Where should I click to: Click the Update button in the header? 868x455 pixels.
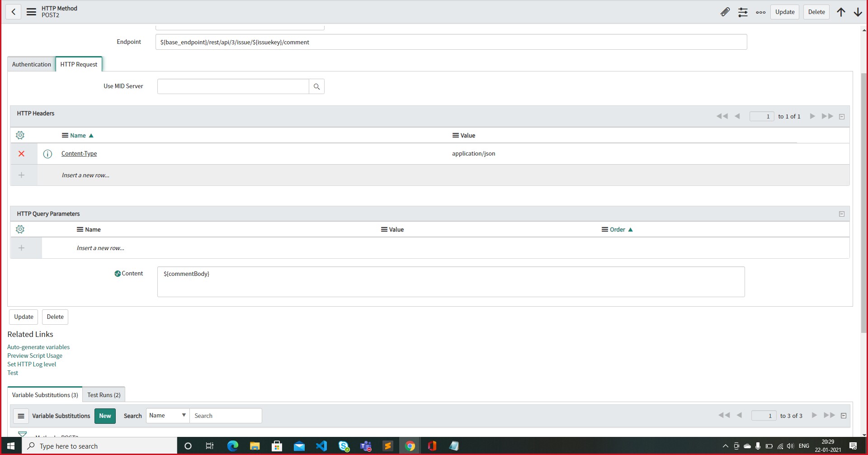[x=785, y=12]
